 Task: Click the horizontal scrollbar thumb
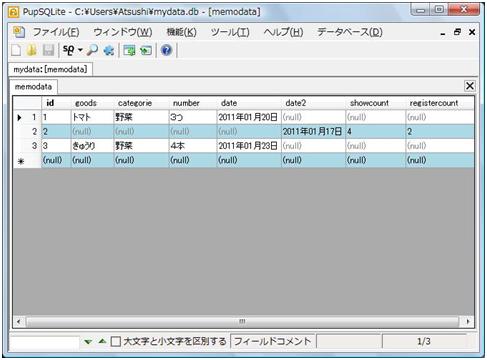pyautogui.click(x=242, y=322)
